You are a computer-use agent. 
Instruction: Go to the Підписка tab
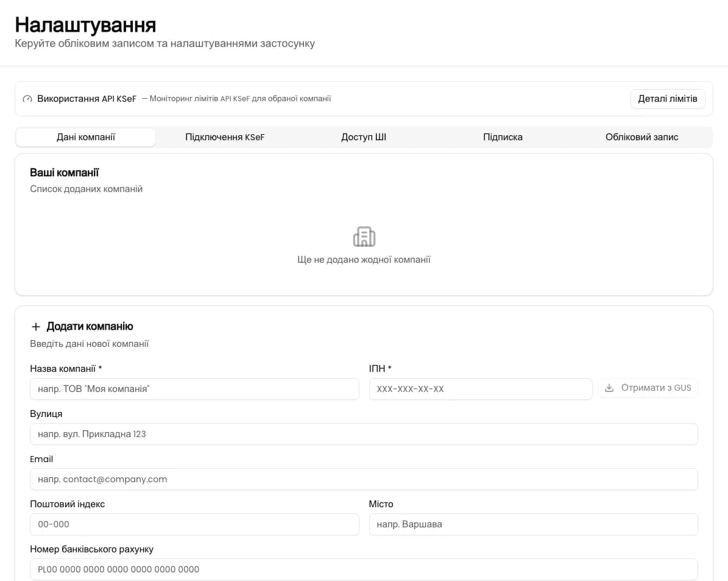tap(503, 137)
